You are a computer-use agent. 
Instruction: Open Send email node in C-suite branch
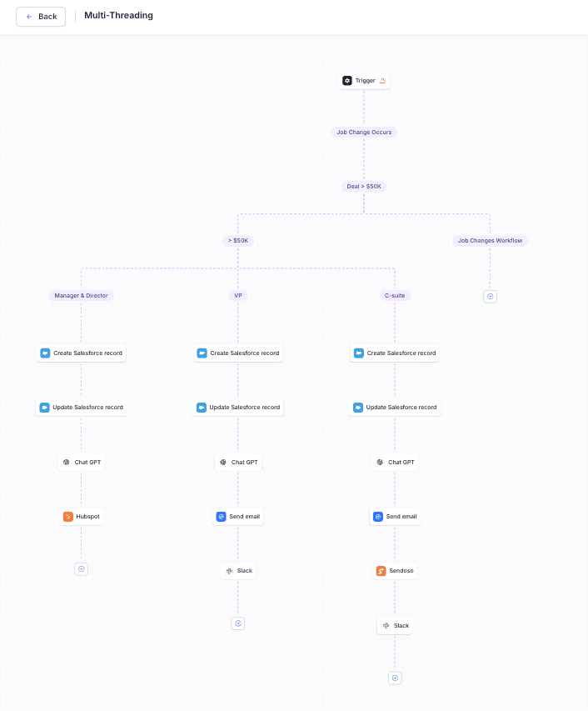click(x=395, y=517)
